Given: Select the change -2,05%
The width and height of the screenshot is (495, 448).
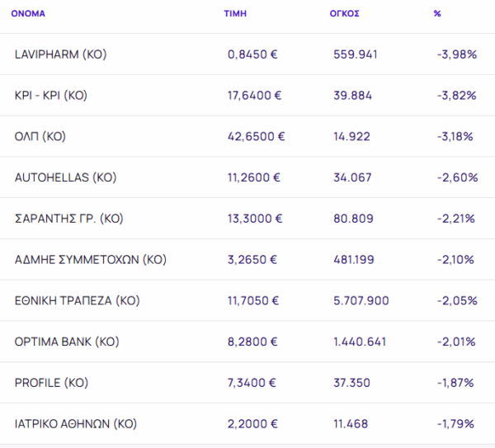Looking at the screenshot, I should 457,300.
